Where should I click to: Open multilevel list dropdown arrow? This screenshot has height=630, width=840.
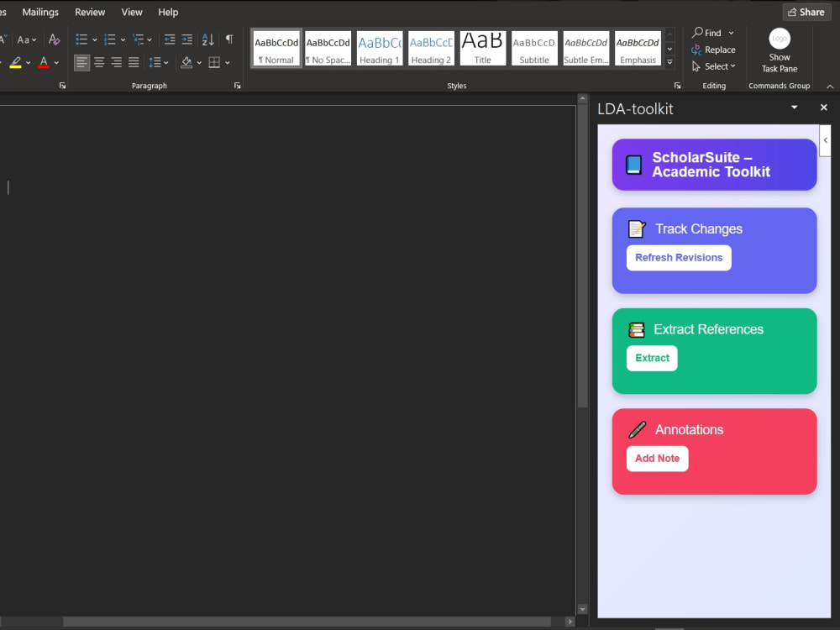pos(150,39)
